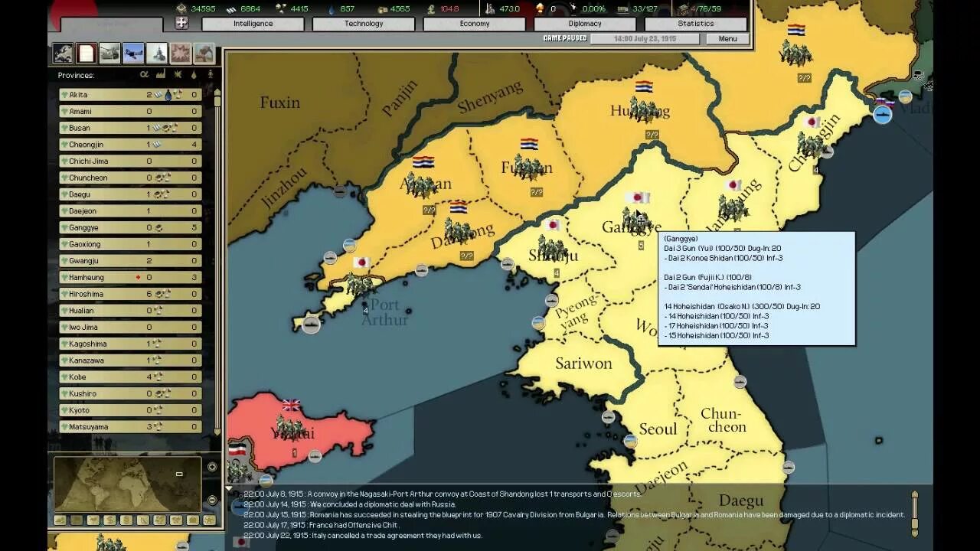Select the first map mode button under minimap
This screenshot has width=980, height=551.
(59, 520)
